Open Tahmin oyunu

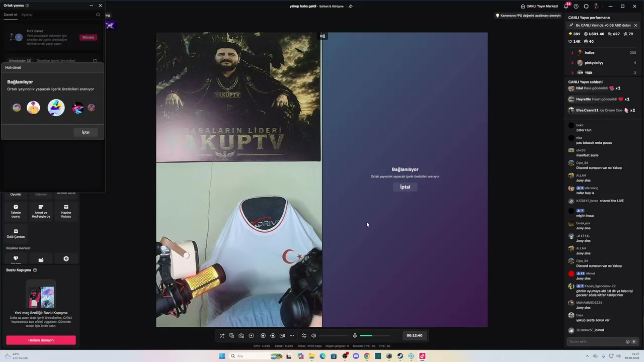[16, 211]
